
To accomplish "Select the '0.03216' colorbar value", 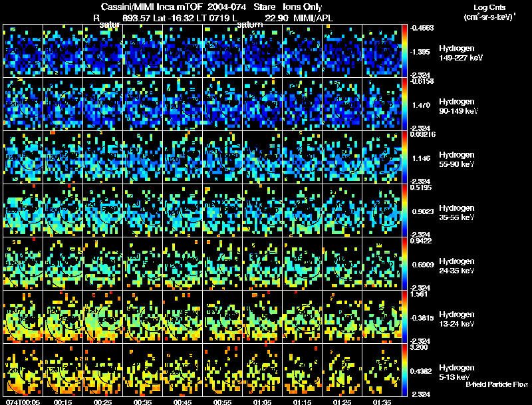I will tap(423, 134).
